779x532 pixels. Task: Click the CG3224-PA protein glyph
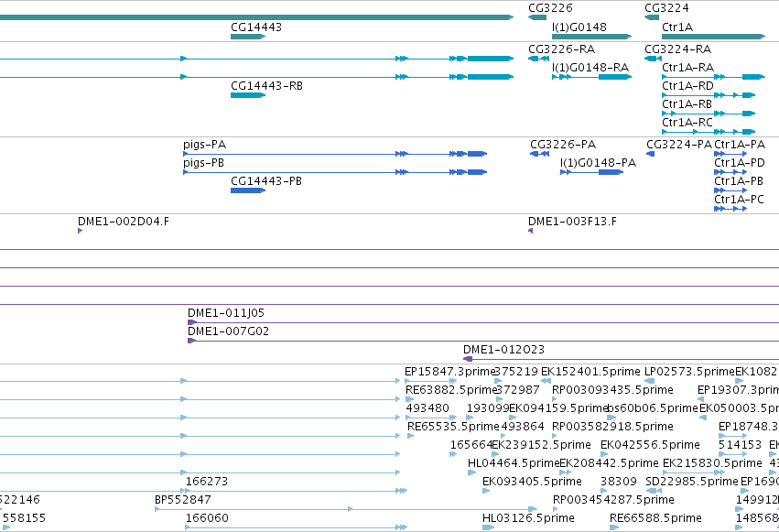650,154
